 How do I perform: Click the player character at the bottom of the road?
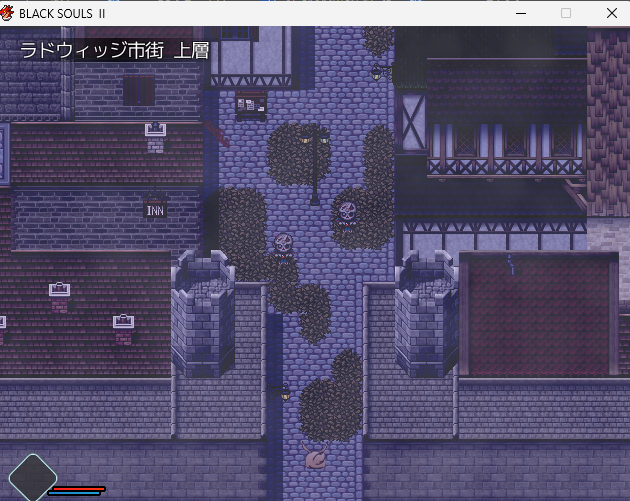tap(315, 456)
